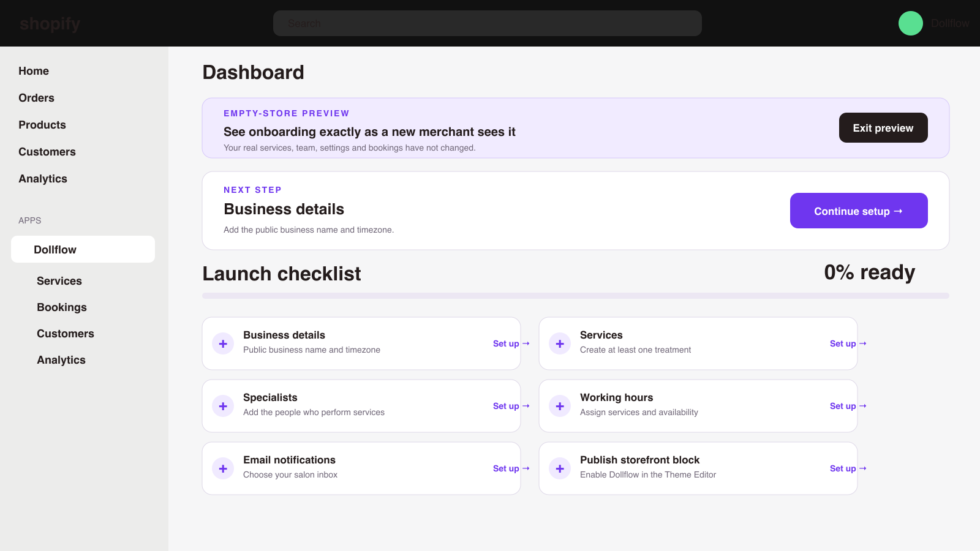Click the Shopify logo
This screenshot has height=551, width=980.
[x=50, y=23]
